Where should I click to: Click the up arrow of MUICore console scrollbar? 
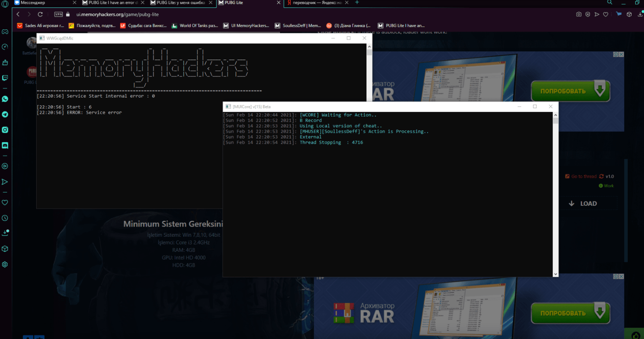pos(555,115)
